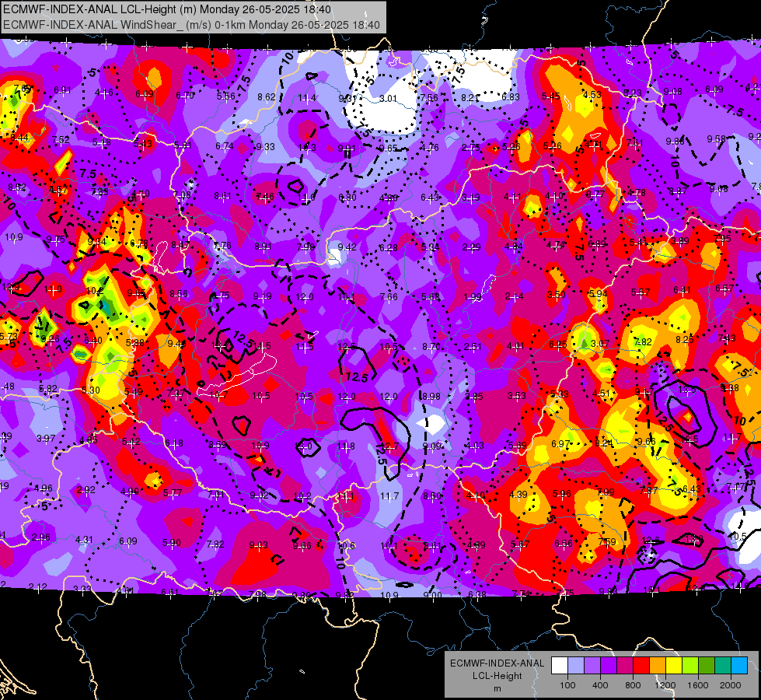Click the dark green legend swatch
Image resolution: width=761 pixels, height=700 pixels.
pyautogui.click(x=707, y=666)
